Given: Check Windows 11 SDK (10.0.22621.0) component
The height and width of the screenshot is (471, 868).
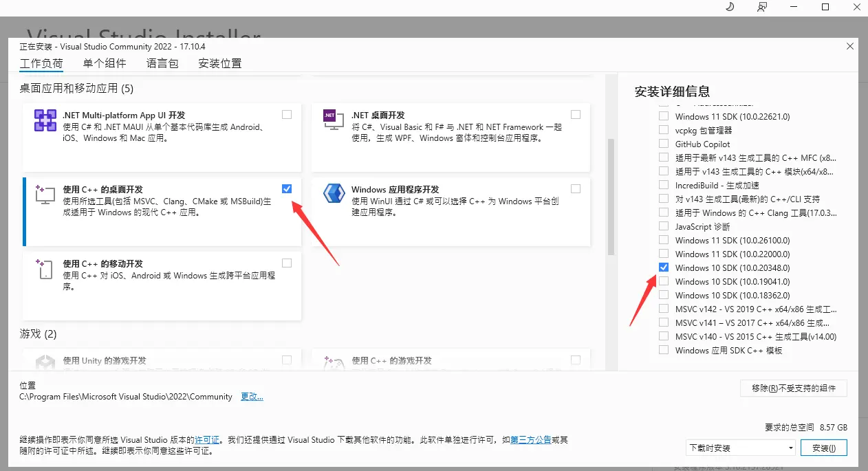Looking at the screenshot, I should [x=664, y=116].
